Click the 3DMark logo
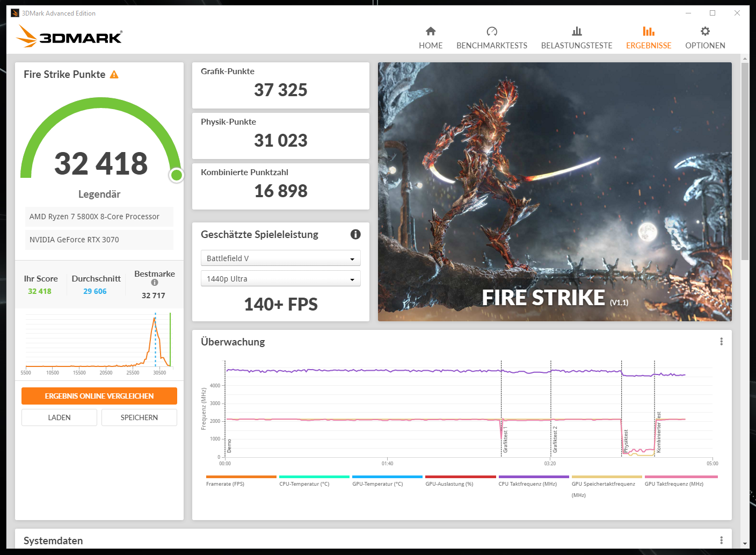The image size is (756, 555). 69,36
